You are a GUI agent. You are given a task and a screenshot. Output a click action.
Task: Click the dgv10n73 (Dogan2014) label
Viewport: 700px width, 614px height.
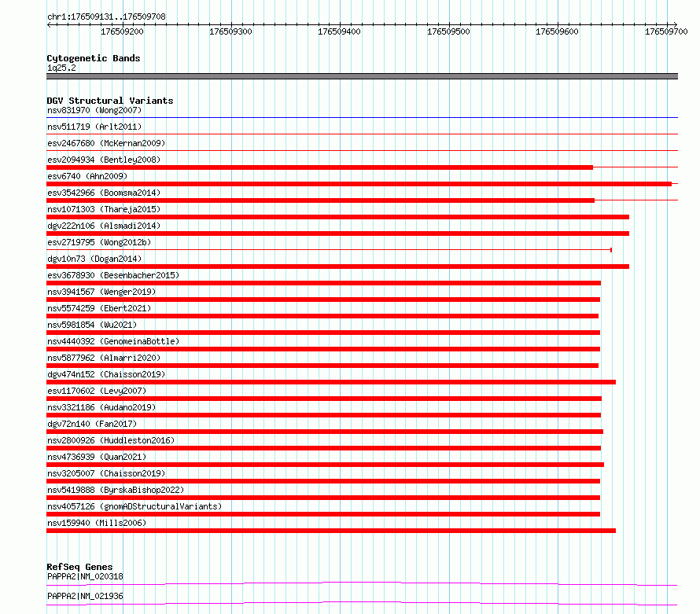tap(94, 259)
